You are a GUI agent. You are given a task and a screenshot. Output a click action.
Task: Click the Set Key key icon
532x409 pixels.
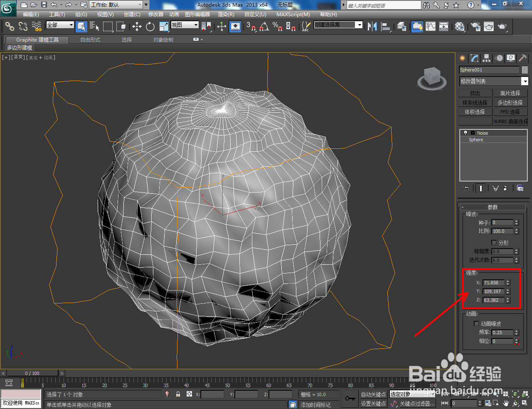click(x=350, y=399)
